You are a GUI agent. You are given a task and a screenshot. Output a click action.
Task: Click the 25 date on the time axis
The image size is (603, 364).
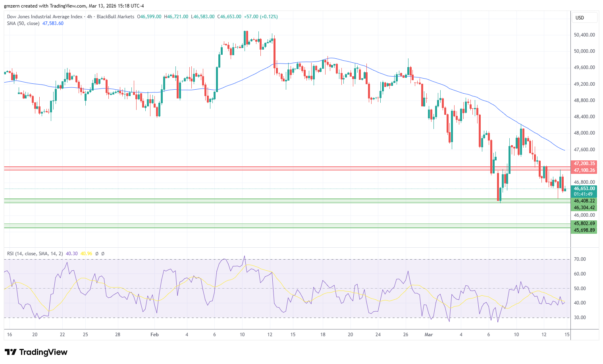(x=85, y=335)
